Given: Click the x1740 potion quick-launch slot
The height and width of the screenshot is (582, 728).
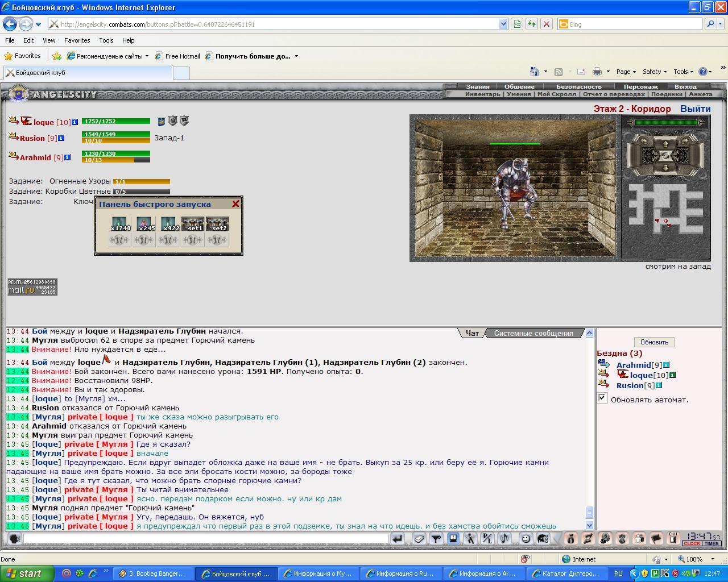Looking at the screenshot, I should (120, 225).
